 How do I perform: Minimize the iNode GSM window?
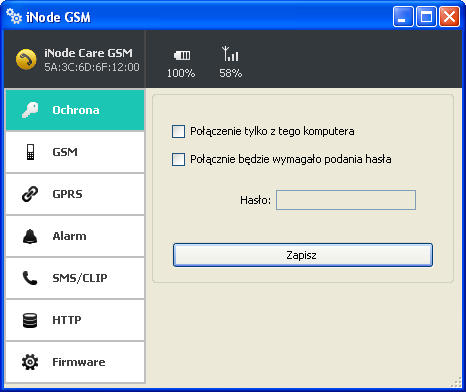tap(403, 16)
